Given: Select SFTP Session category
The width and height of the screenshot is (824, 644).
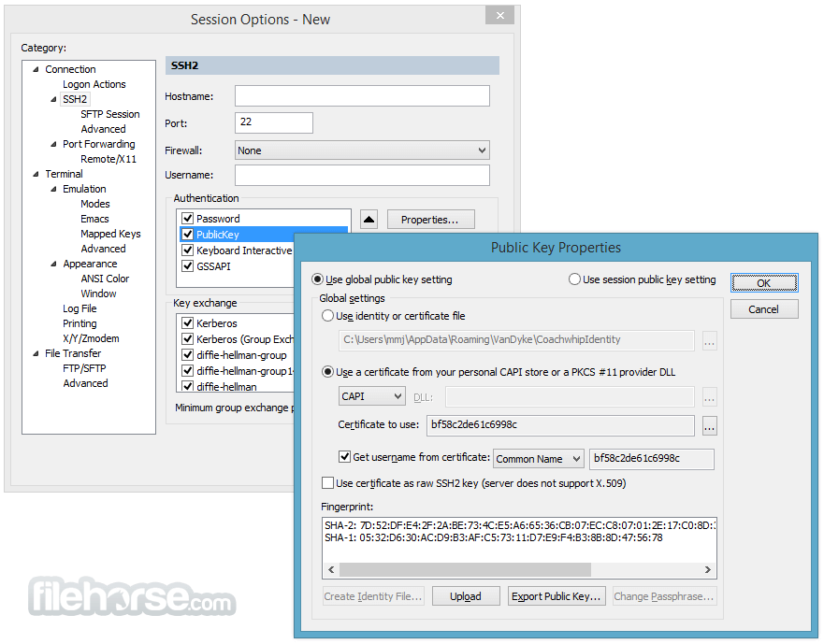Looking at the screenshot, I should pos(109,114).
